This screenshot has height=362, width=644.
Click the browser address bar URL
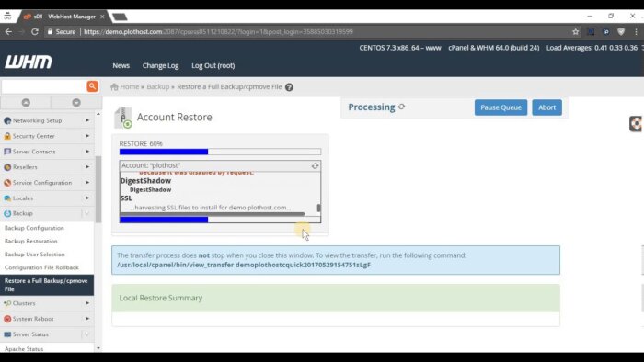(x=218, y=31)
